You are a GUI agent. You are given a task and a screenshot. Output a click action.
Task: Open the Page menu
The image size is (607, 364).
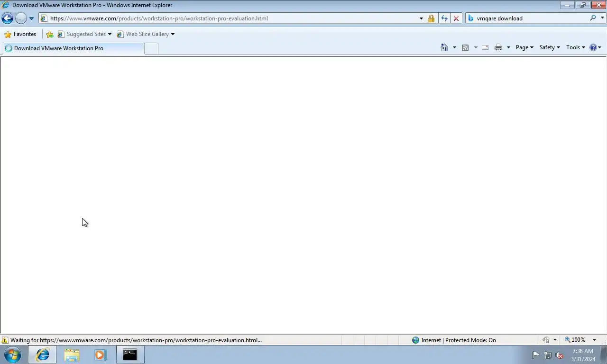pyautogui.click(x=524, y=47)
